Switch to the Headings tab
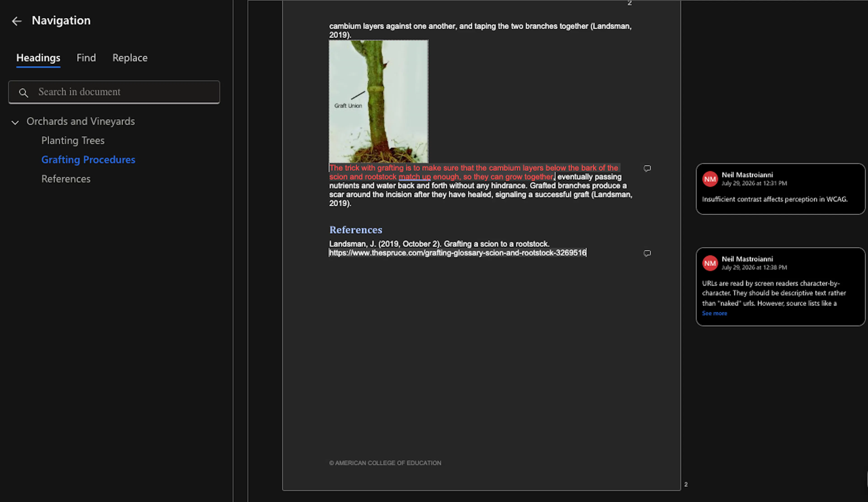 [38, 58]
